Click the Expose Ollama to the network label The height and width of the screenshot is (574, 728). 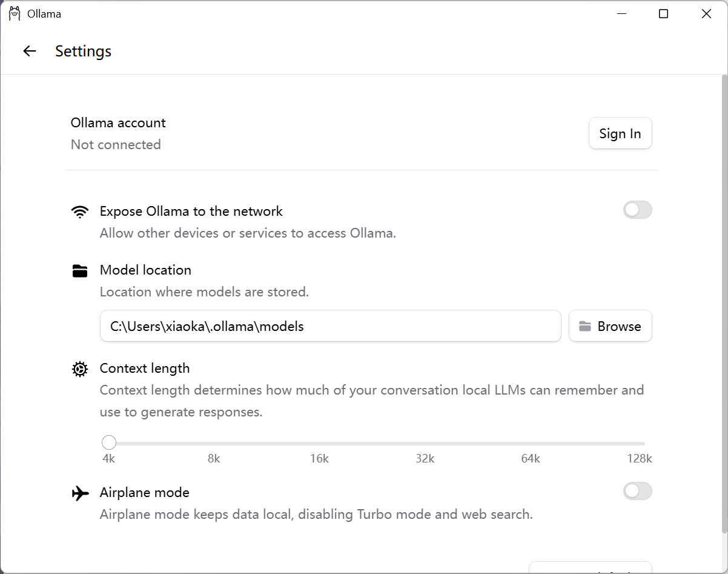click(x=191, y=212)
